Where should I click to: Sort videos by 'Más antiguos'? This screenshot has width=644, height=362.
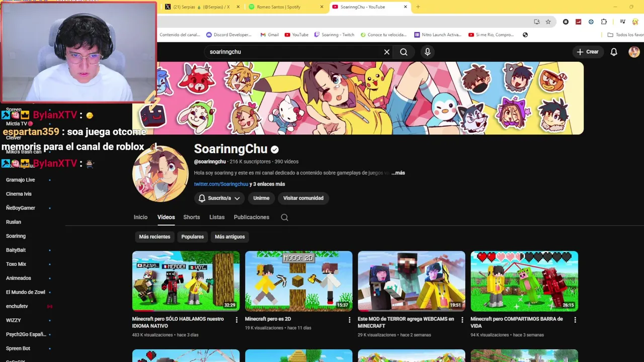tap(230, 237)
